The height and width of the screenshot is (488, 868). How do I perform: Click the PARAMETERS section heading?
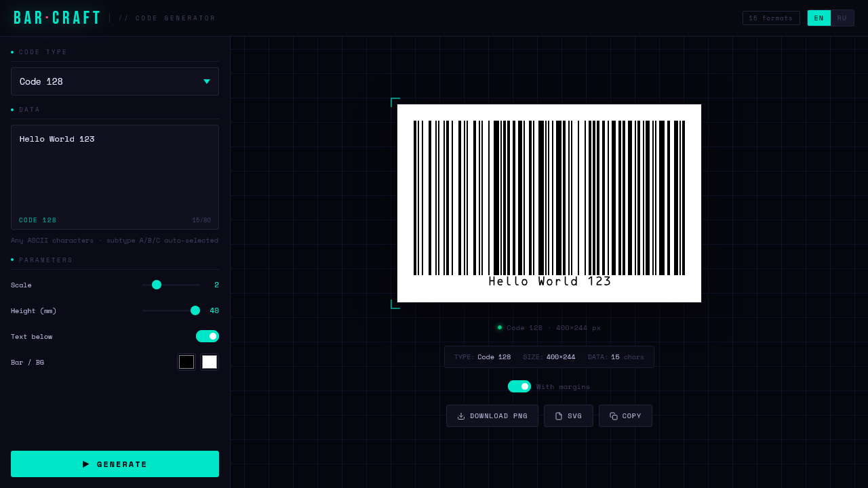(45, 260)
